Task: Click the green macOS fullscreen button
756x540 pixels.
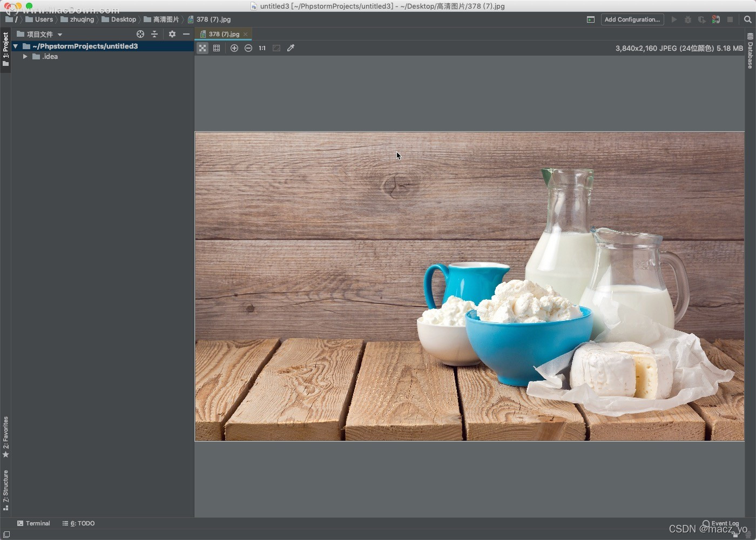Action: tap(29, 6)
